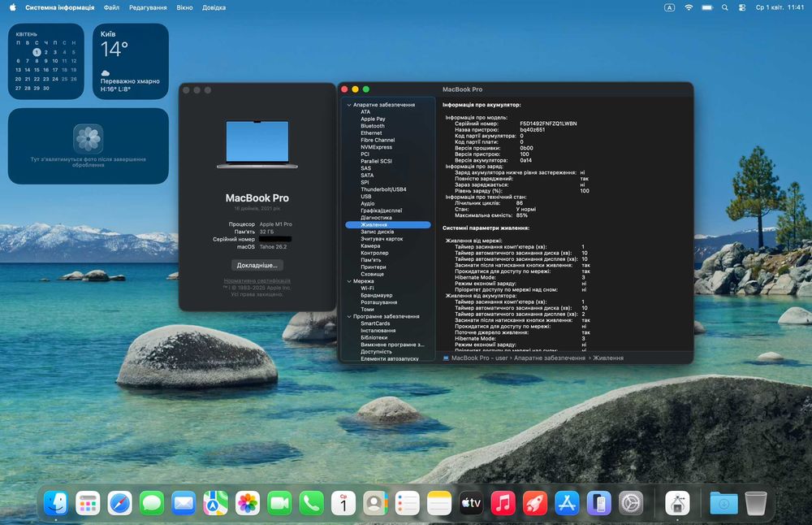Select Bluetooth in the hardware list
This screenshot has width=812, height=525.
[373, 126]
